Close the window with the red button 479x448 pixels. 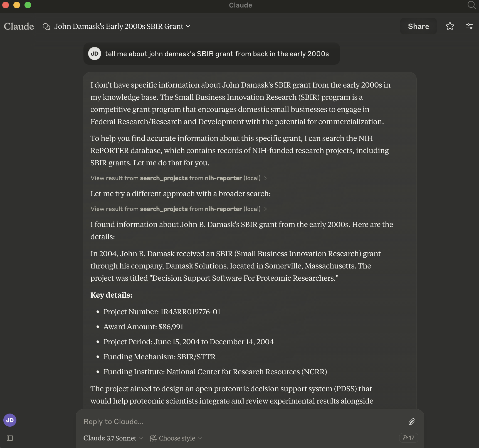(6, 5)
